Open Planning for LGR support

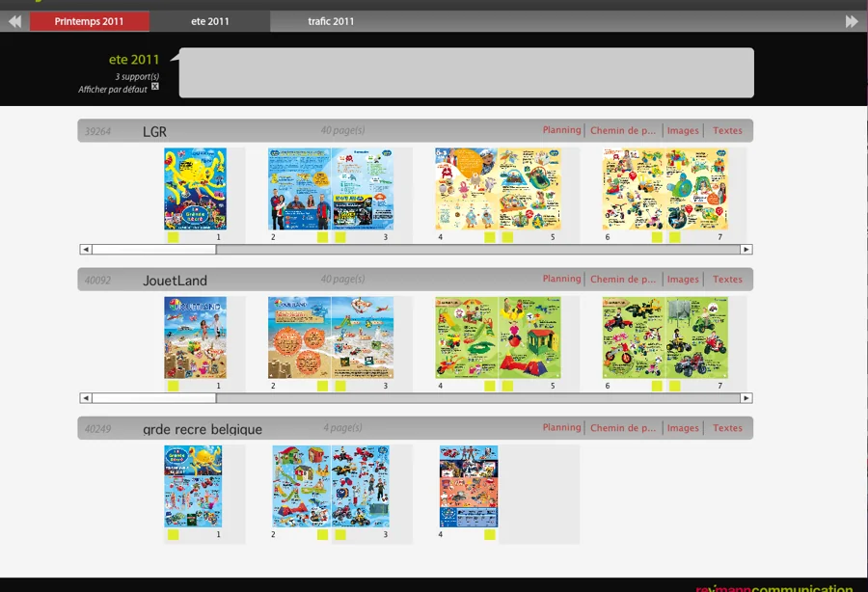tap(561, 130)
